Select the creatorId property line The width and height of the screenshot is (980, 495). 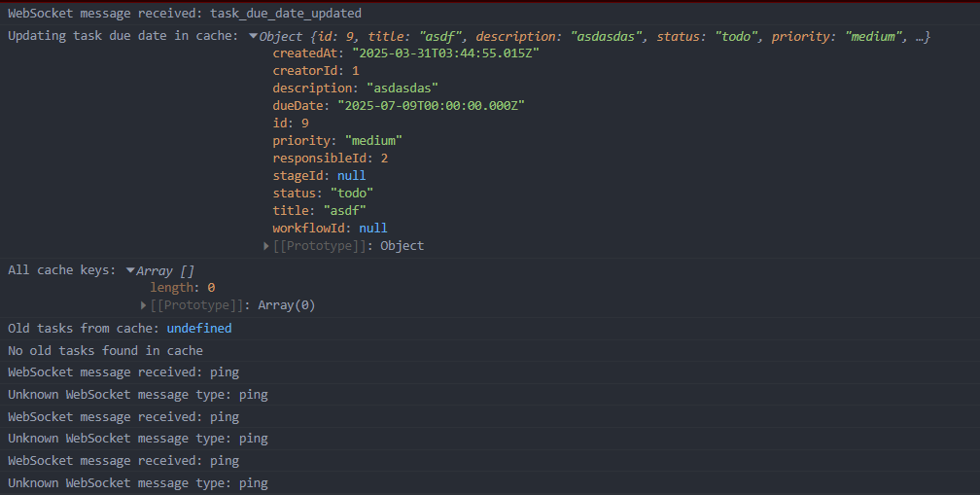[x=315, y=71]
